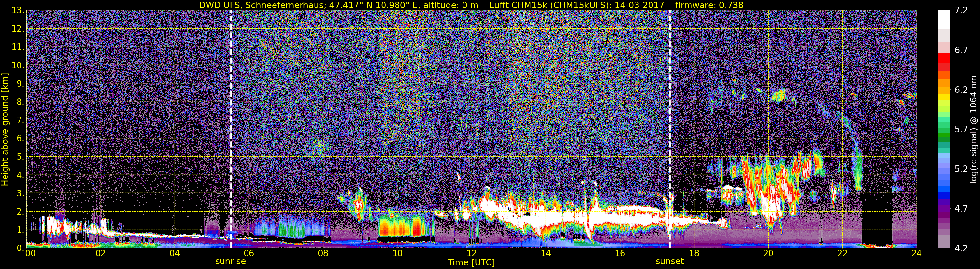Screen dimensions: 980x269
Task: Click the 10 km height tick label
Action: click(x=18, y=65)
